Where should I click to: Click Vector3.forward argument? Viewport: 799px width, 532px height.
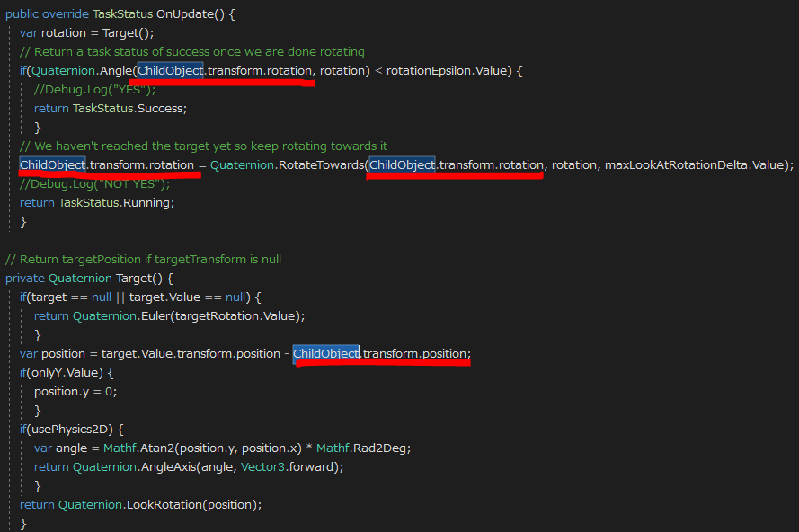click(x=287, y=466)
